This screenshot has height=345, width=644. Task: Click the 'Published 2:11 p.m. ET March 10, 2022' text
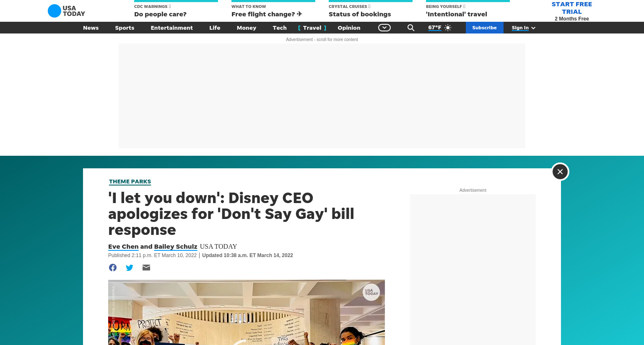coord(152,255)
